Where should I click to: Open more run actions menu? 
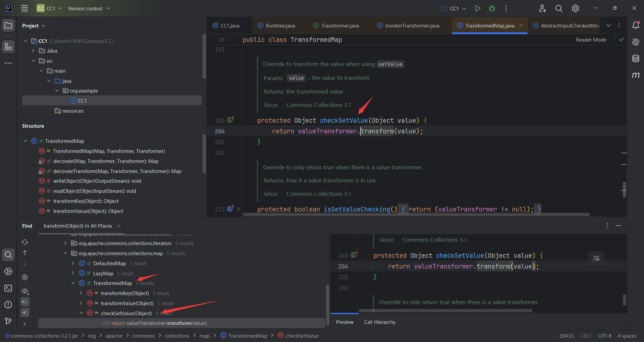[x=506, y=8]
